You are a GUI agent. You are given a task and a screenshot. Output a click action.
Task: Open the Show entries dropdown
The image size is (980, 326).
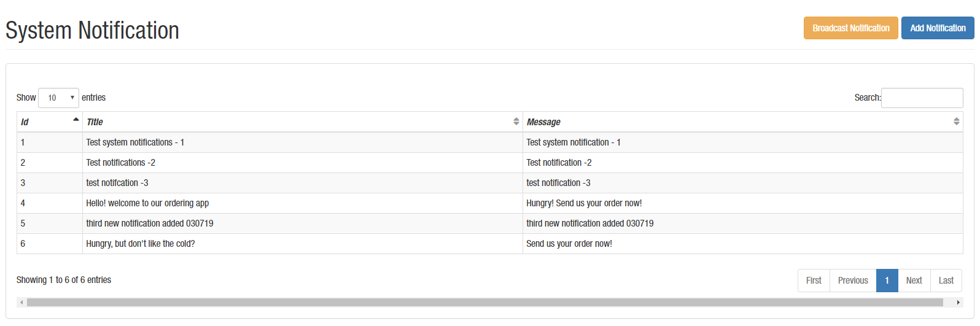(58, 98)
